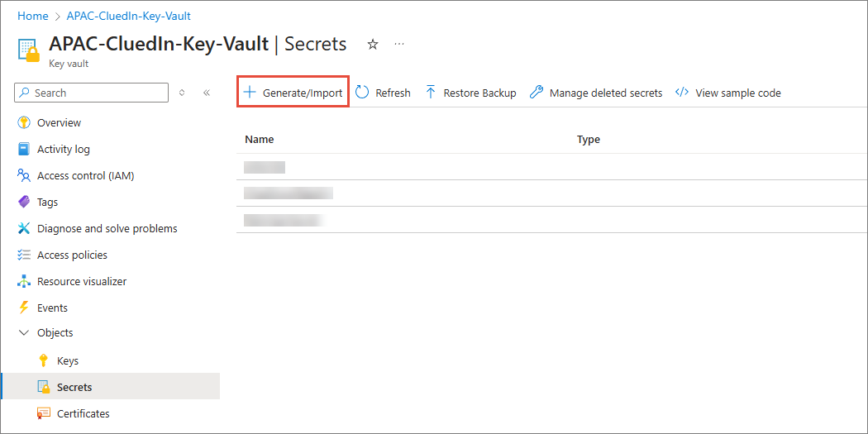Collapse the Objects section chevron
The image size is (868, 434).
point(23,332)
